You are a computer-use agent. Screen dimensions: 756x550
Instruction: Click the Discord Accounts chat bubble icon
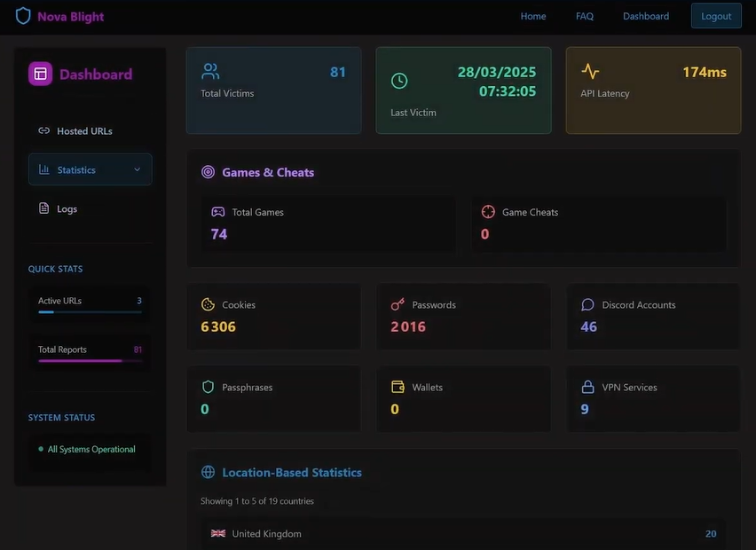(587, 304)
